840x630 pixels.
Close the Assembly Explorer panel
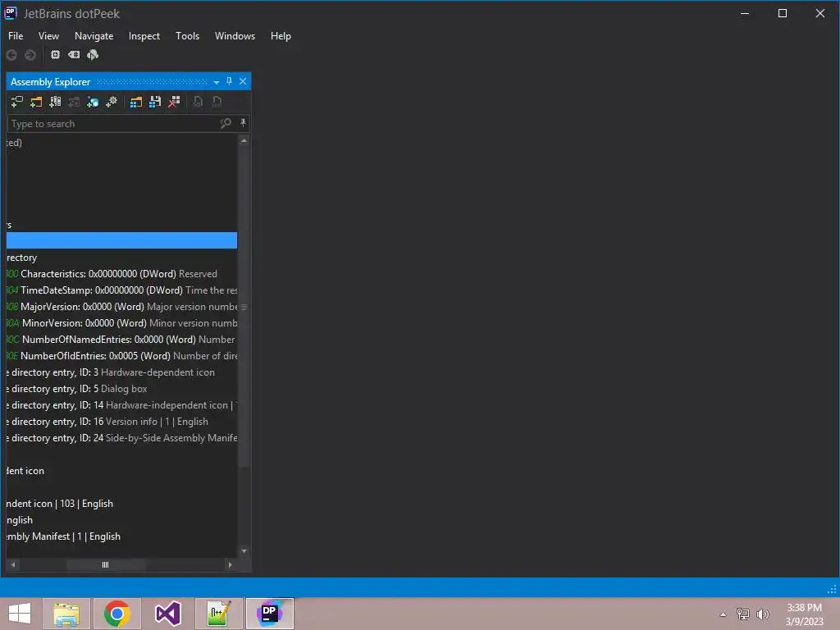(x=243, y=81)
